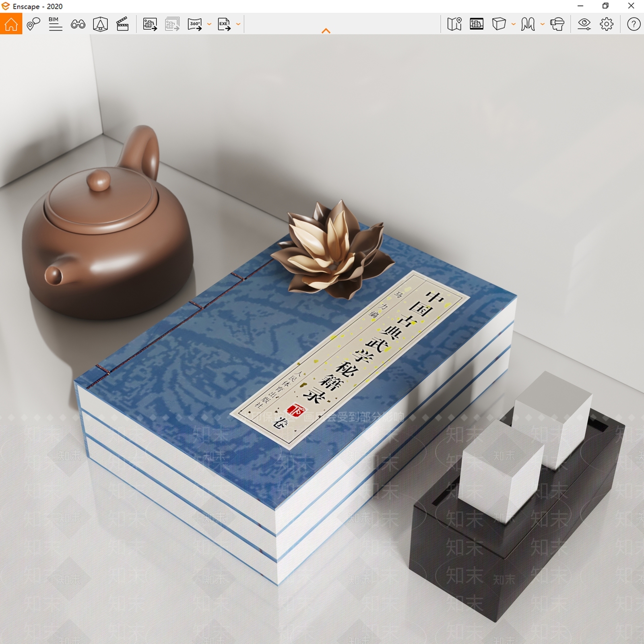Click the screenshot export icon
Image resolution: width=644 pixels, height=644 pixels.
(x=150, y=24)
